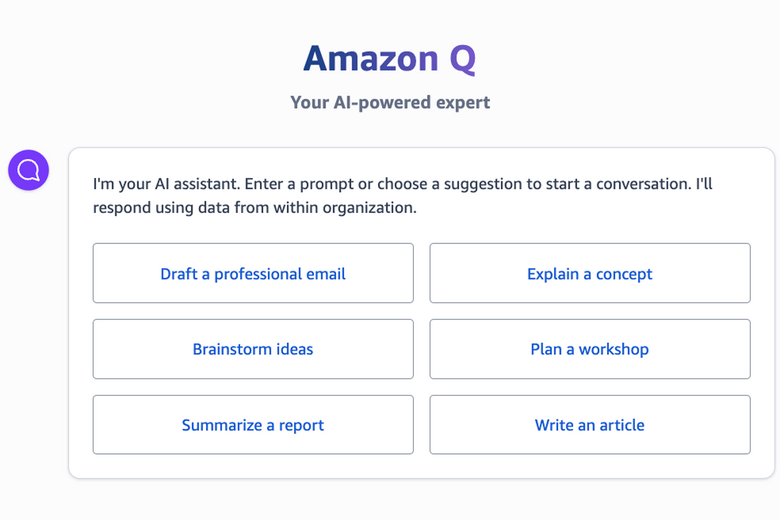Choose the workshop planning suggestion tile
The height and width of the screenshot is (520, 780).
pyautogui.click(x=590, y=349)
